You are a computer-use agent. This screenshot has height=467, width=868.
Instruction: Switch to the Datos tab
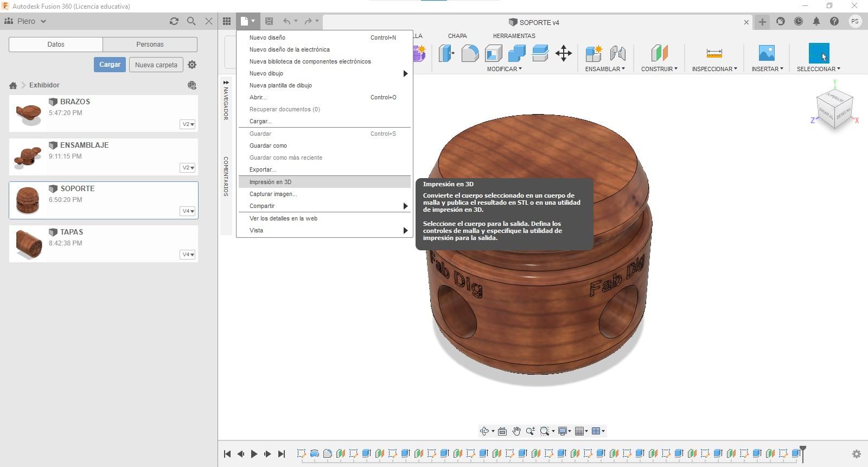(x=56, y=45)
